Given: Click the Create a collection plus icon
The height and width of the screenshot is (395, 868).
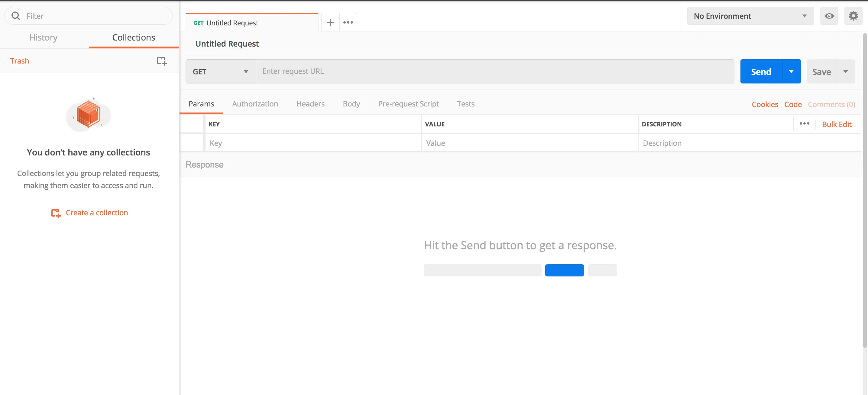Looking at the screenshot, I should pos(56,213).
